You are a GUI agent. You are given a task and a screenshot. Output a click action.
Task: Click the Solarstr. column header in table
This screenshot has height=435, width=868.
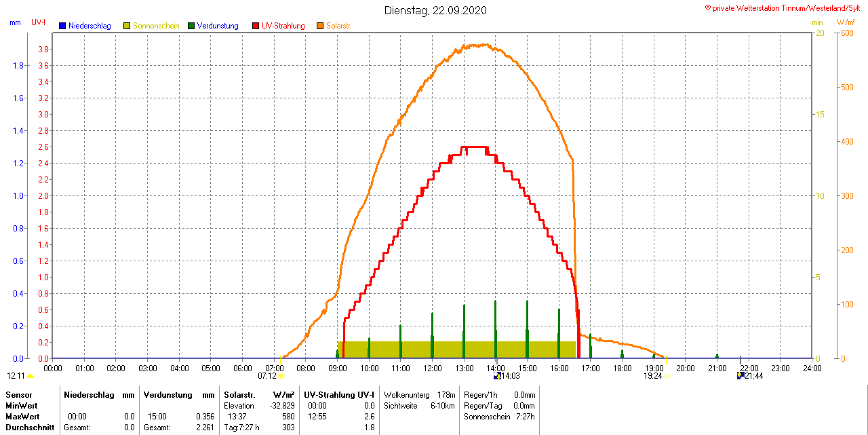[x=239, y=394]
